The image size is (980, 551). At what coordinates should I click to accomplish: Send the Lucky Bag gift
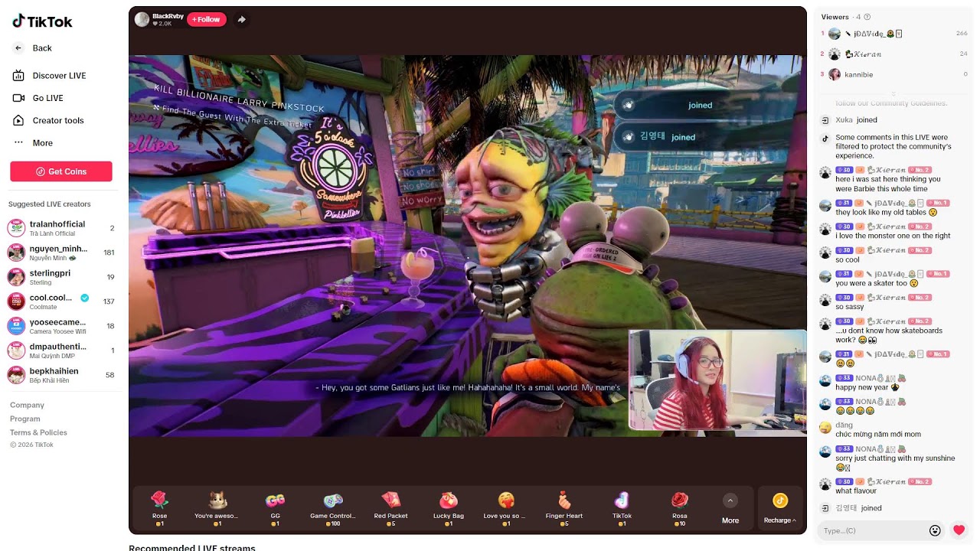pyautogui.click(x=449, y=509)
